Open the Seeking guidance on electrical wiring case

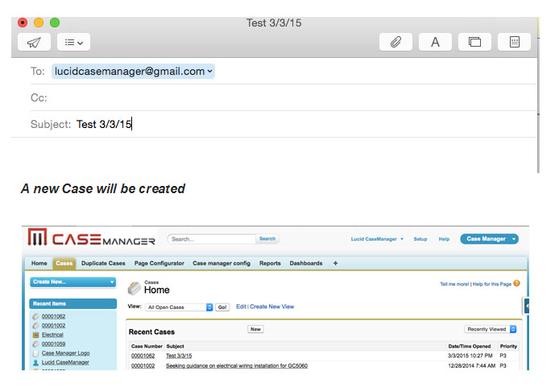coord(237,365)
